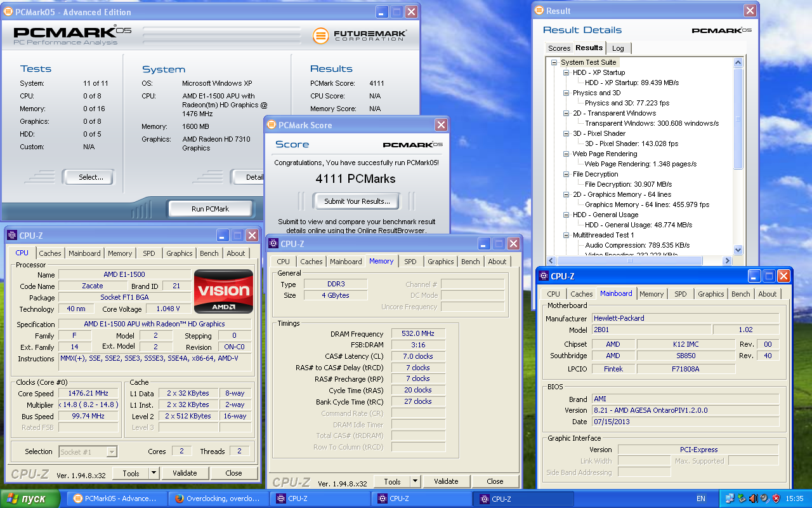Open About tab in CPU-Z Memory window

coord(497,262)
